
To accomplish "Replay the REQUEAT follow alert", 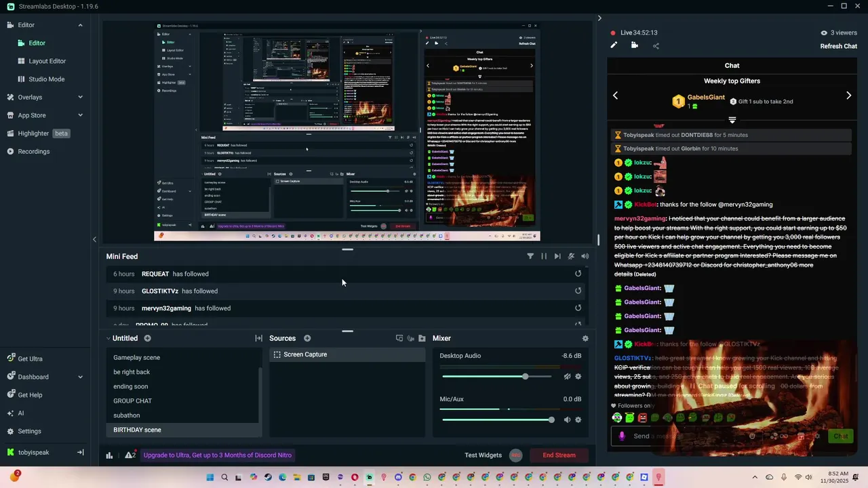I will (x=578, y=274).
